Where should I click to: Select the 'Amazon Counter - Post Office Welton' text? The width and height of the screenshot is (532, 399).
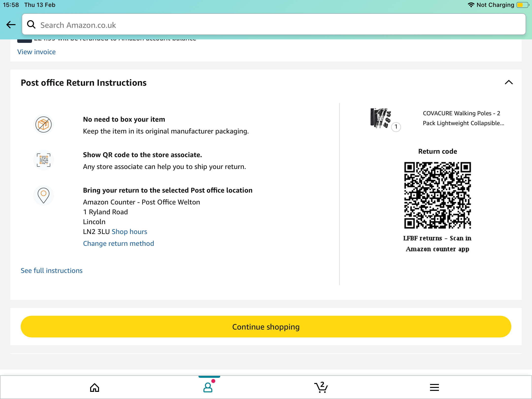point(141,202)
